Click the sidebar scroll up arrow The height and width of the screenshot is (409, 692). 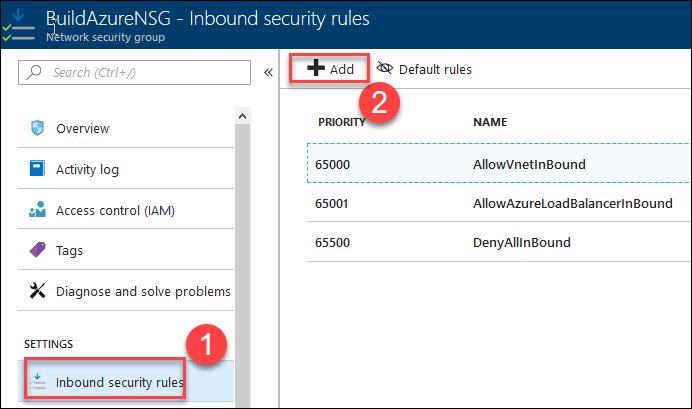(x=242, y=116)
